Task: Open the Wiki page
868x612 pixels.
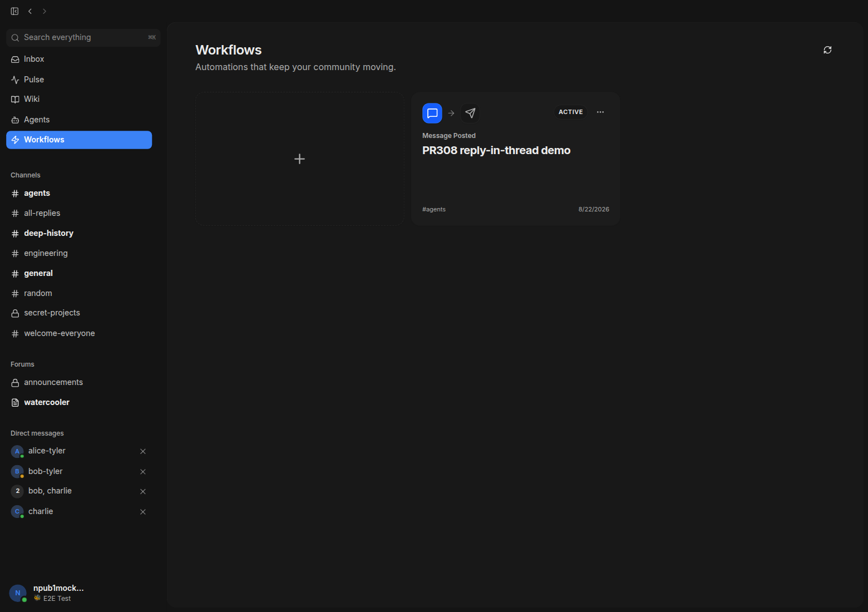Action: 79,99
